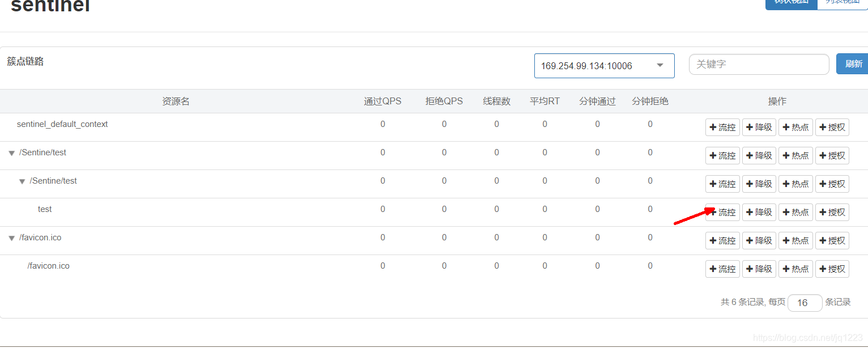Click 流控 in the top-level /favicon.ico row
Viewport: 868px width, 348px height.
tap(722, 241)
